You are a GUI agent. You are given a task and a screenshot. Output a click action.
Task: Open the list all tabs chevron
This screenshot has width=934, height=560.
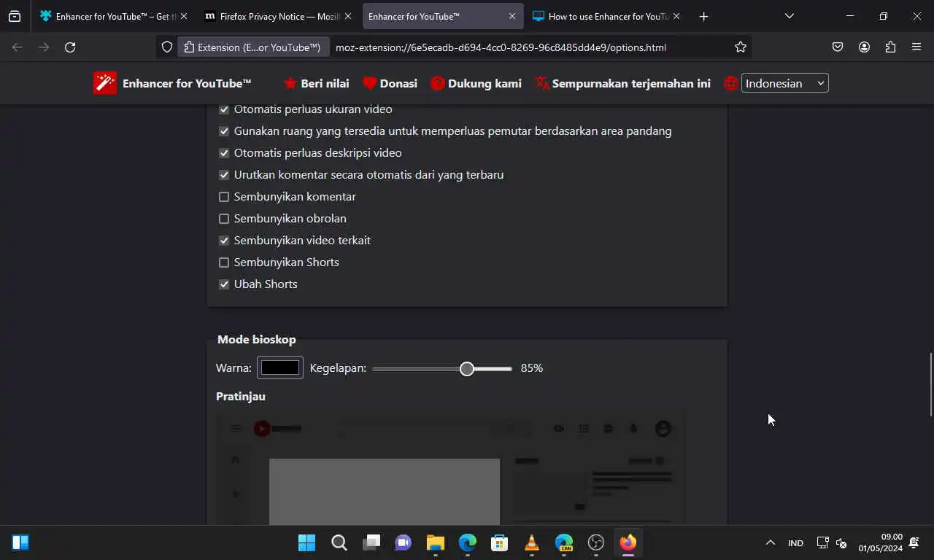pyautogui.click(x=789, y=16)
